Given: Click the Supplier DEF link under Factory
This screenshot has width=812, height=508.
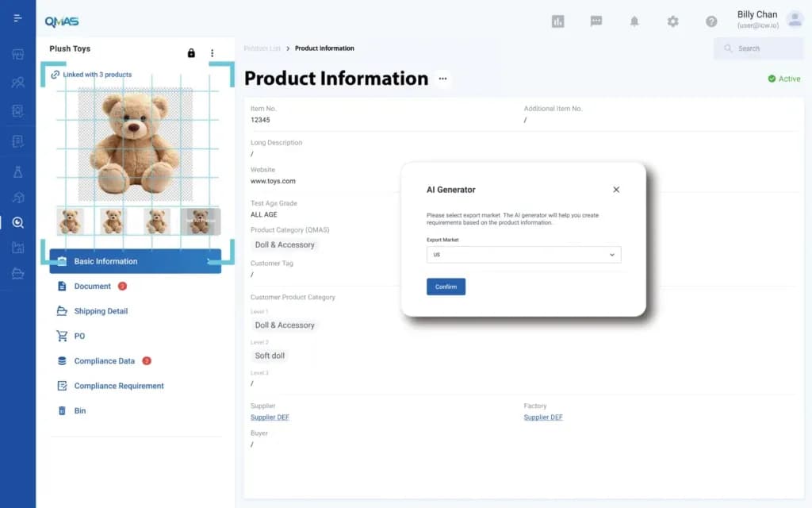Looking at the screenshot, I should (x=542, y=418).
